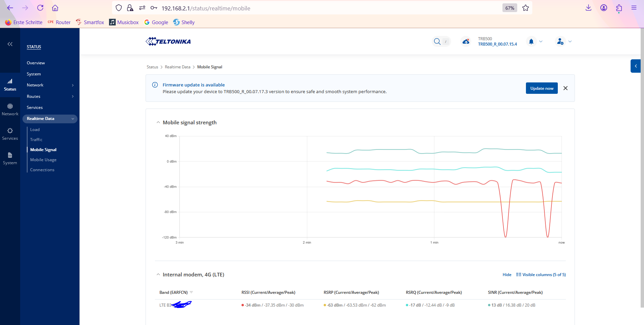Click the Update now button
Image resolution: width=644 pixels, height=325 pixels.
[x=542, y=88]
